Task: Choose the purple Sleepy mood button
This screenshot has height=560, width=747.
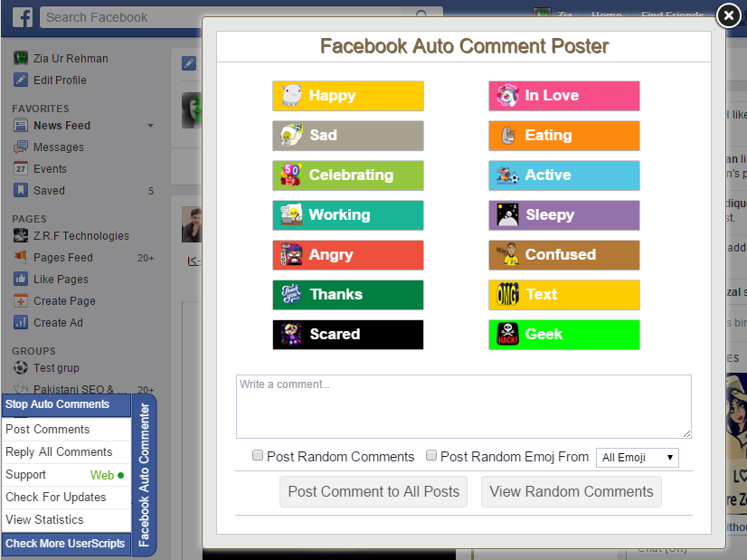Action: tap(564, 215)
